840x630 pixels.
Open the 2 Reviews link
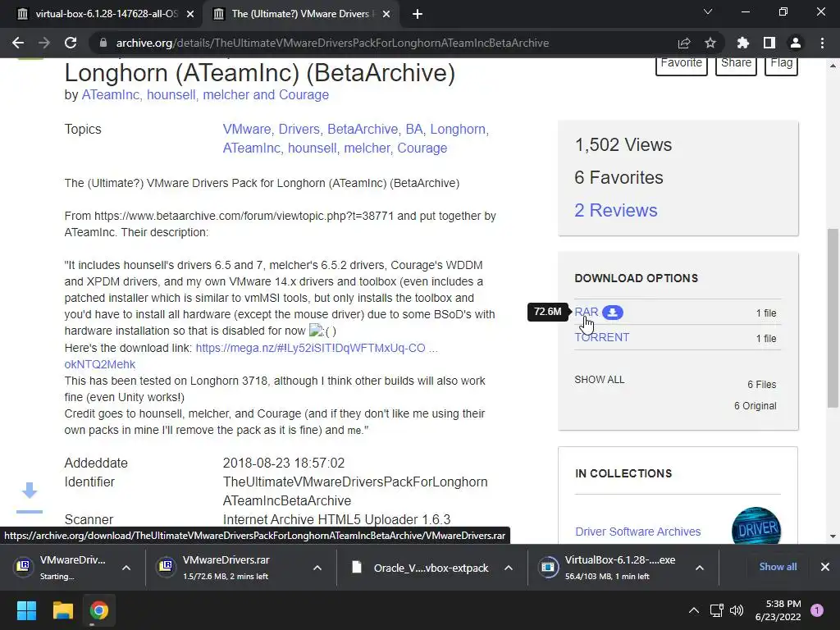click(615, 211)
